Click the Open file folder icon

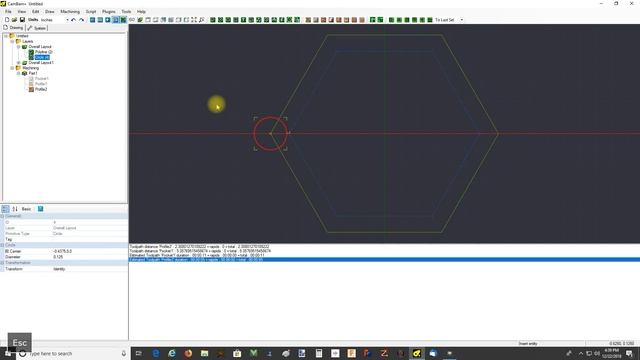pyautogui.click(x=14, y=20)
